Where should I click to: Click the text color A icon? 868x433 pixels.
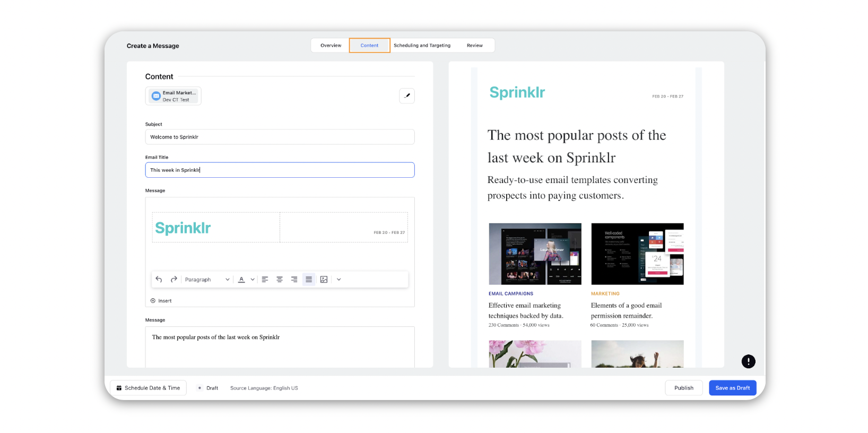[241, 280]
